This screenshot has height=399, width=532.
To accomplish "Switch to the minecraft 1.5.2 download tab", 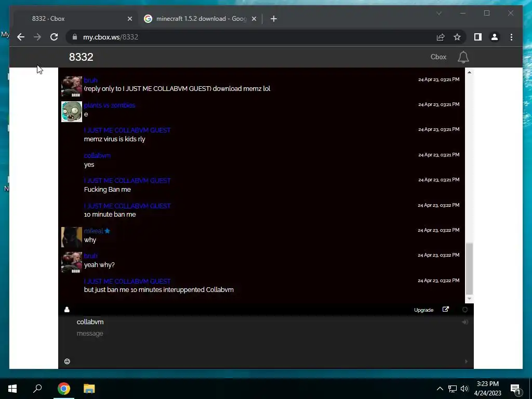I will (x=201, y=19).
